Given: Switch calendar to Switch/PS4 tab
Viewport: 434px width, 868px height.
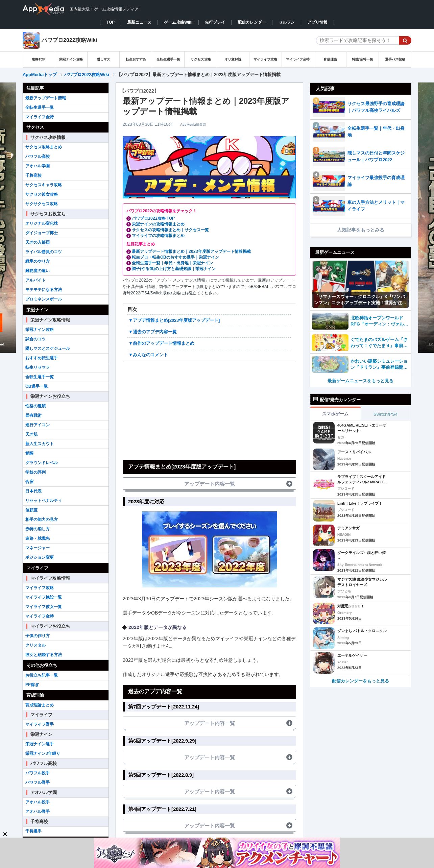Looking at the screenshot, I should tap(385, 414).
